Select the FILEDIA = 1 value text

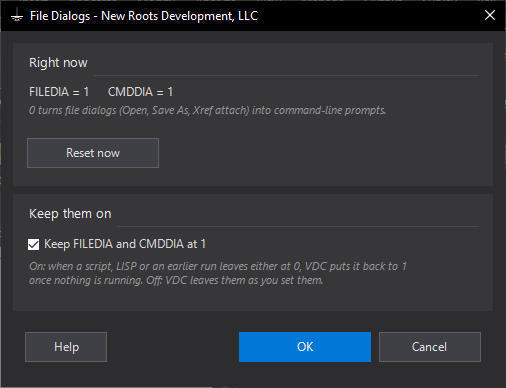click(59, 92)
